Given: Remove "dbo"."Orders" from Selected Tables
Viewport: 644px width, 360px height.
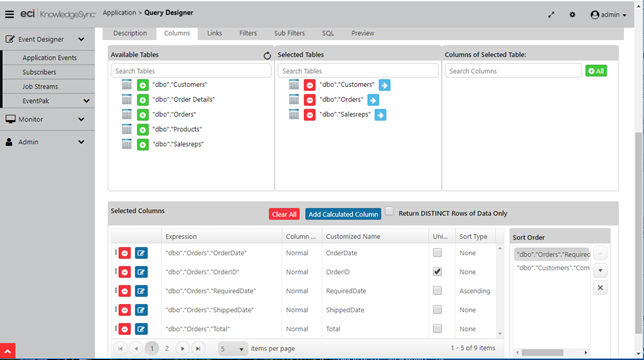Looking at the screenshot, I should (310, 100).
